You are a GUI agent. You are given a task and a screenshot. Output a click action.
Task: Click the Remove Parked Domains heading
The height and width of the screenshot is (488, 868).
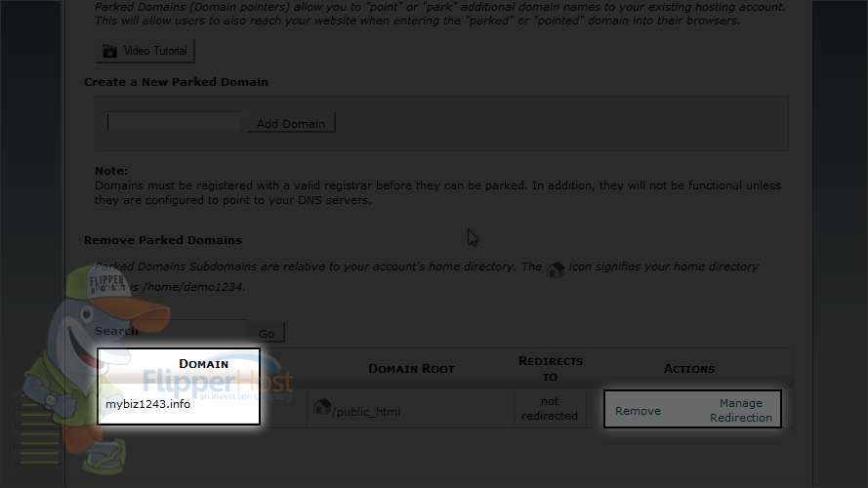point(163,240)
